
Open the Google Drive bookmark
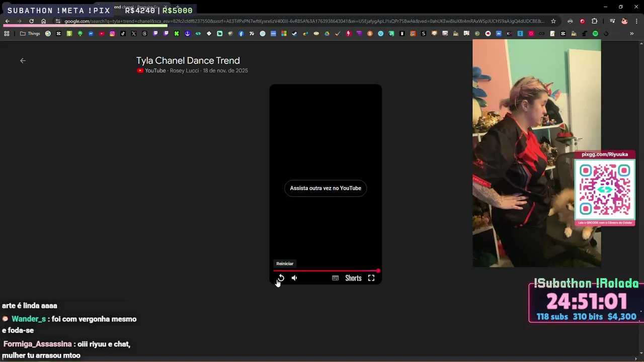(x=327, y=34)
